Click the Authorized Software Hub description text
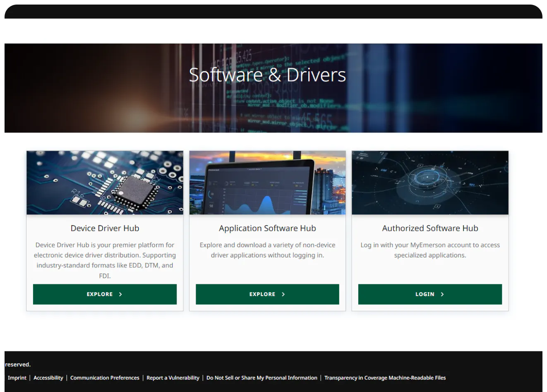This screenshot has height=392, width=547. click(430, 250)
